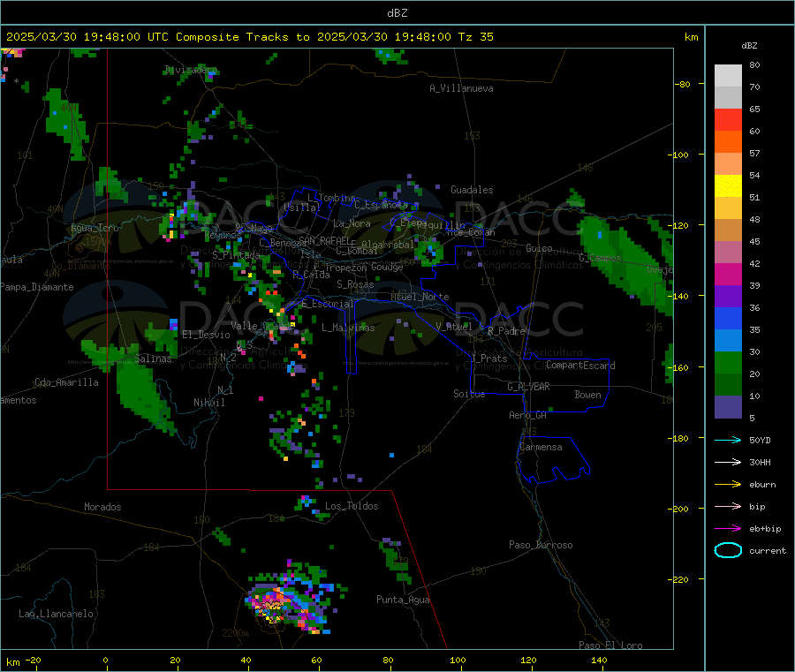The image size is (795, 672).
Task: Click the 'dBZ' title at top center
Action: pyautogui.click(x=397, y=13)
